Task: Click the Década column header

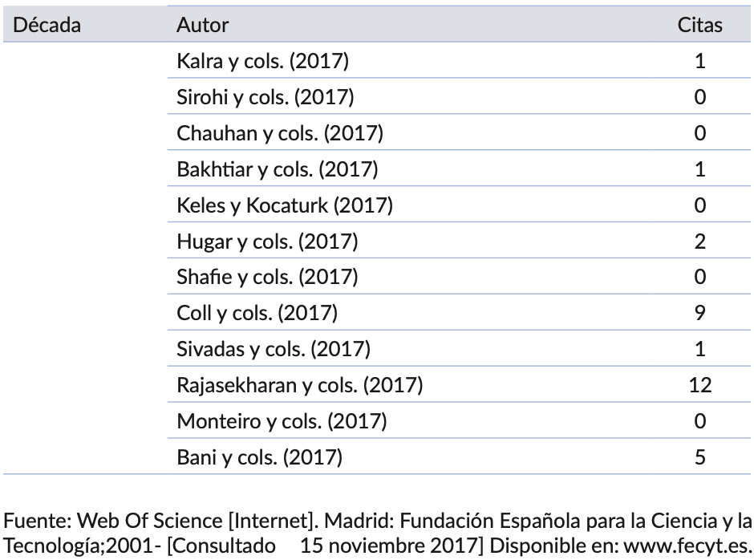Action: [x=48, y=25]
